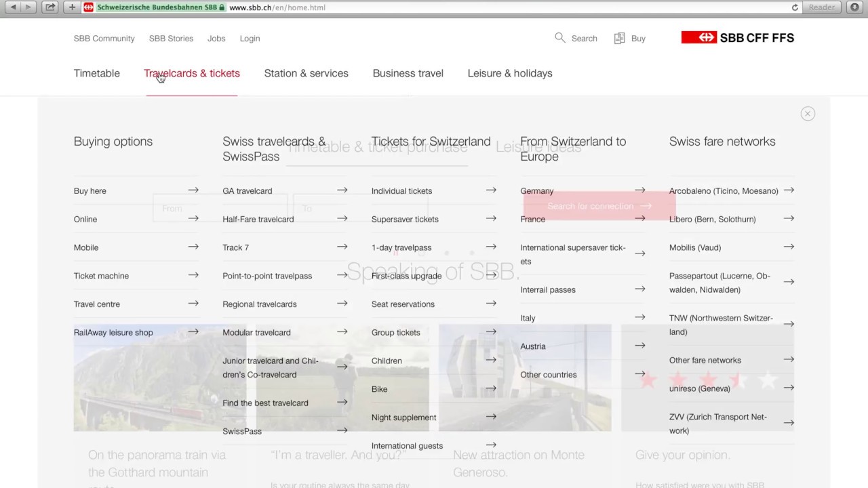Open Modular travelcard link
Screen dimensions: 868x488
256,332
